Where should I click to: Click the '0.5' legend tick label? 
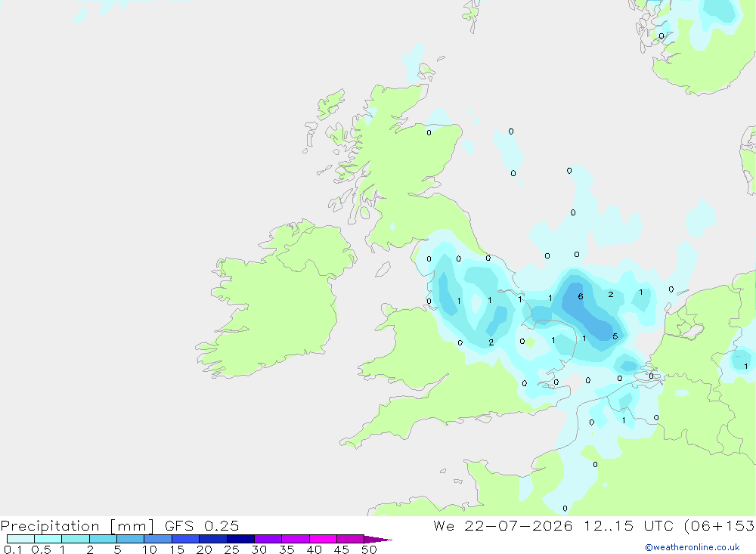coord(41,549)
